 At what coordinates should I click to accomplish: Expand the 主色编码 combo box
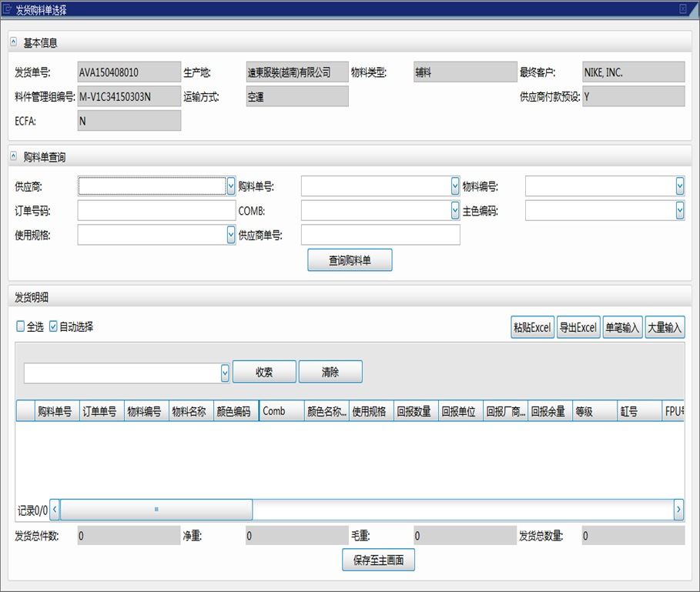[x=679, y=210]
